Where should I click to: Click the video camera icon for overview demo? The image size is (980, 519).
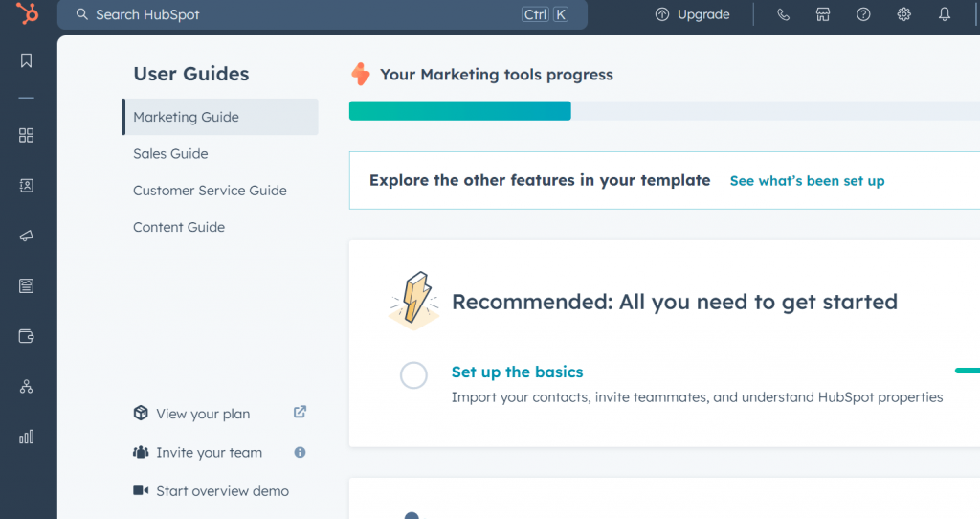tap(141, 490)
